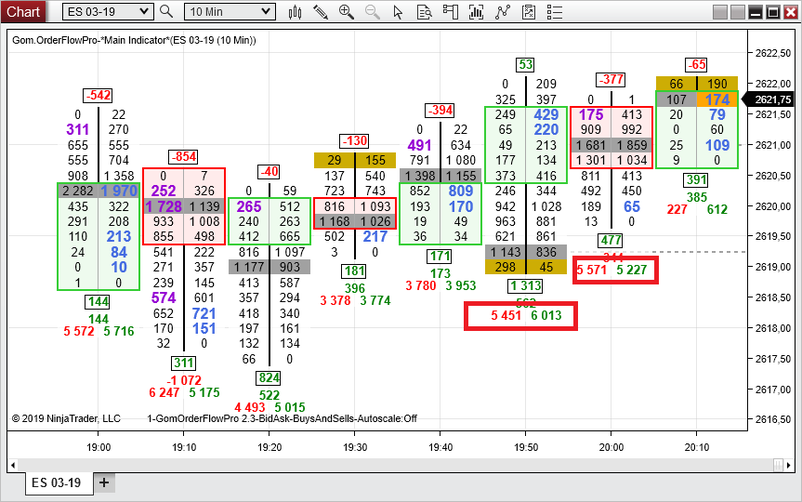Open the Data Series window icon
The height and width of the screenshot is (502, 802).
(x=476, y=12)
